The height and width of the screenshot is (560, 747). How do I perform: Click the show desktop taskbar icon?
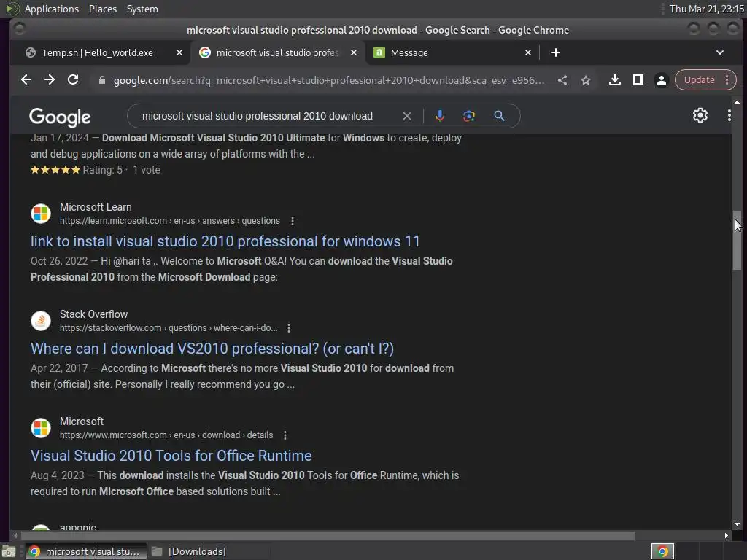pos(9,551)
